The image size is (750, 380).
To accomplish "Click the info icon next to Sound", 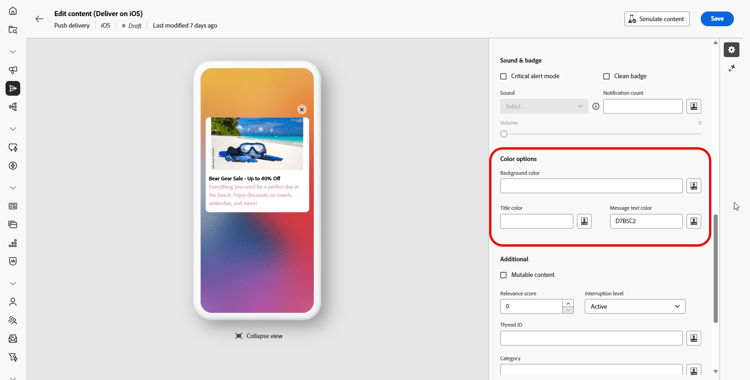I will click(x=596, y=107).
